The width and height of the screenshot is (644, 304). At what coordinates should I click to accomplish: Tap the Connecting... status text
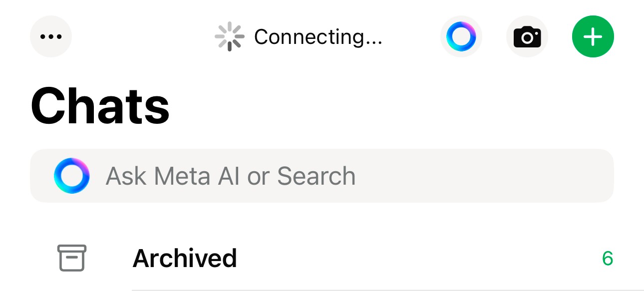tap(318, 37)
